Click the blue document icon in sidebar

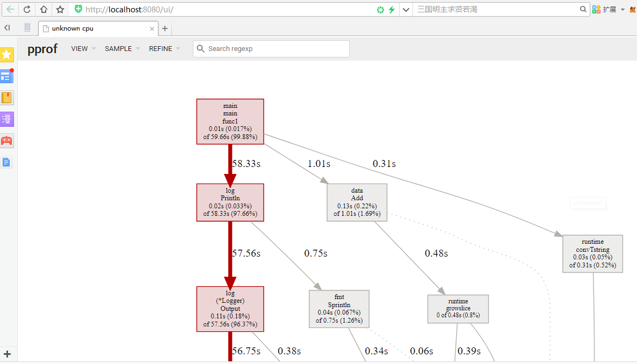tap(7, 162)
